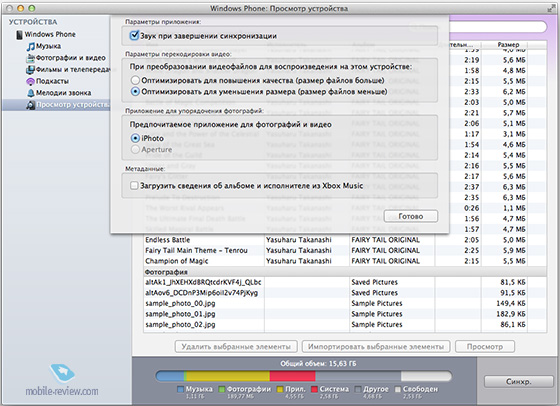Click the 3,1 МБ size cell

514,134
